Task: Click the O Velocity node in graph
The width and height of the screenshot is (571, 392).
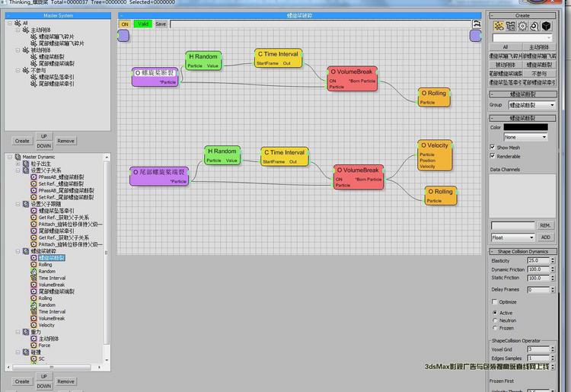Action: (x=435, y=155)
